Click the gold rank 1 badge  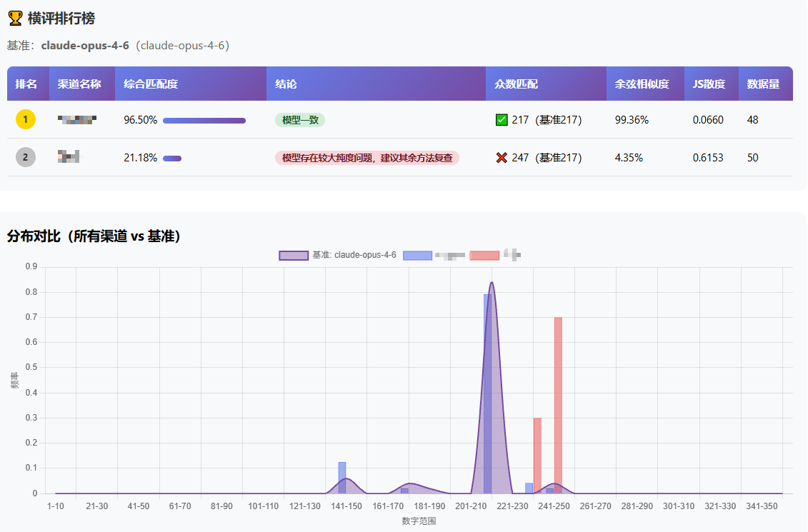(x=25, y=119)
